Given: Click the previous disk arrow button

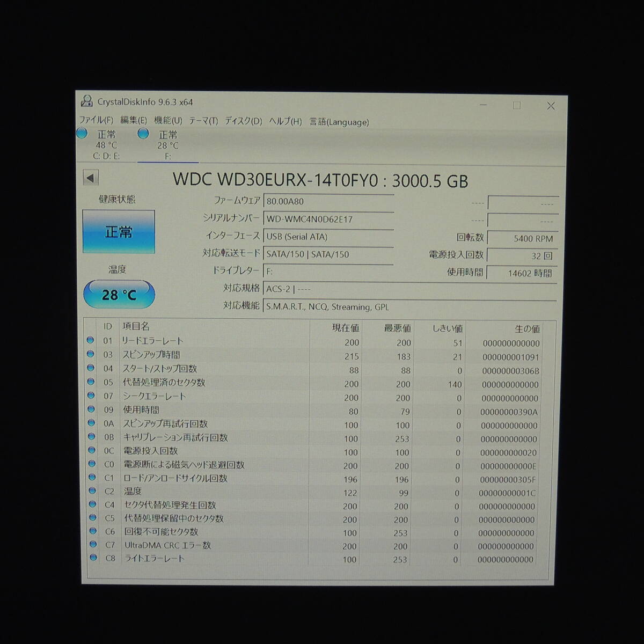Looking at the screenshot, I should [91, 178].
